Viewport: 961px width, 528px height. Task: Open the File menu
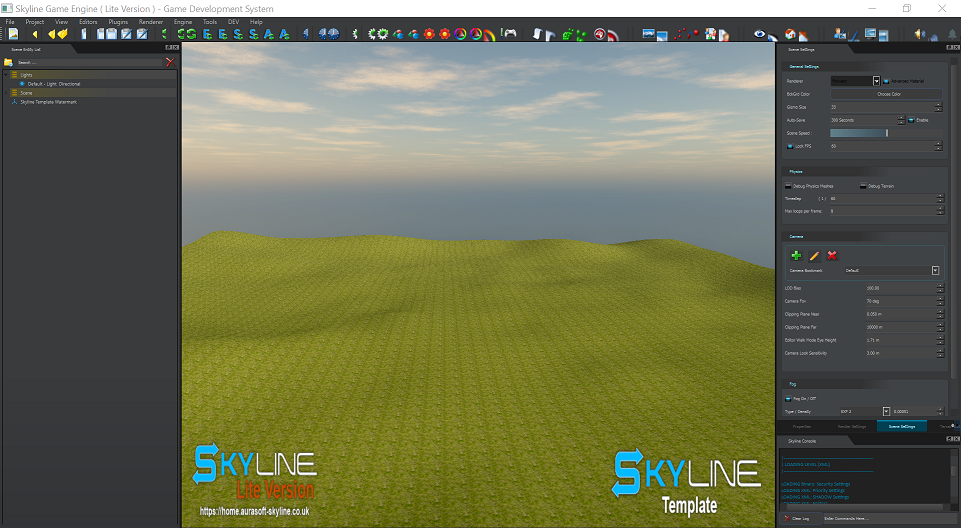pos(10,22)
